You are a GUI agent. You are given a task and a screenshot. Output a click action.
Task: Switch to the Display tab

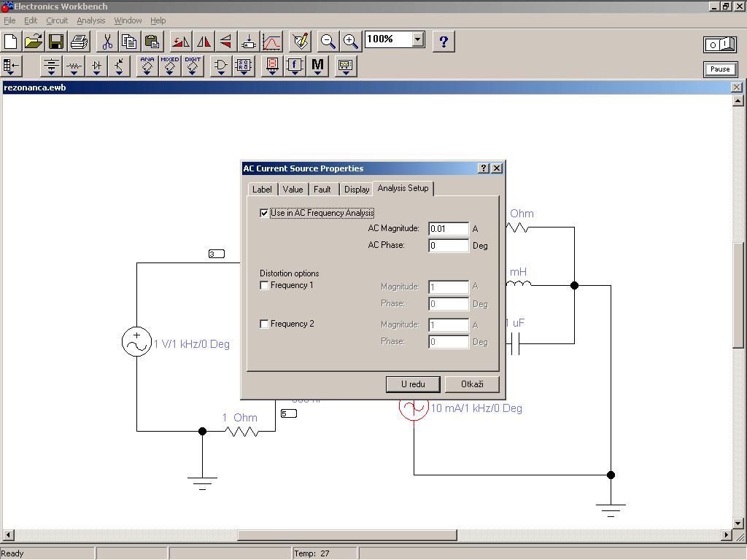point(357,190)
